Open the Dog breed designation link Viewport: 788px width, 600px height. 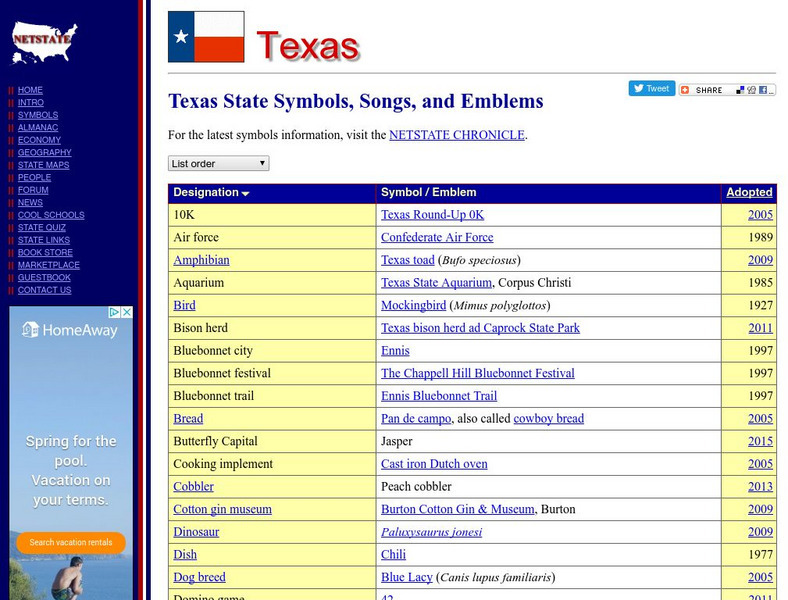(x=199, y=577)
